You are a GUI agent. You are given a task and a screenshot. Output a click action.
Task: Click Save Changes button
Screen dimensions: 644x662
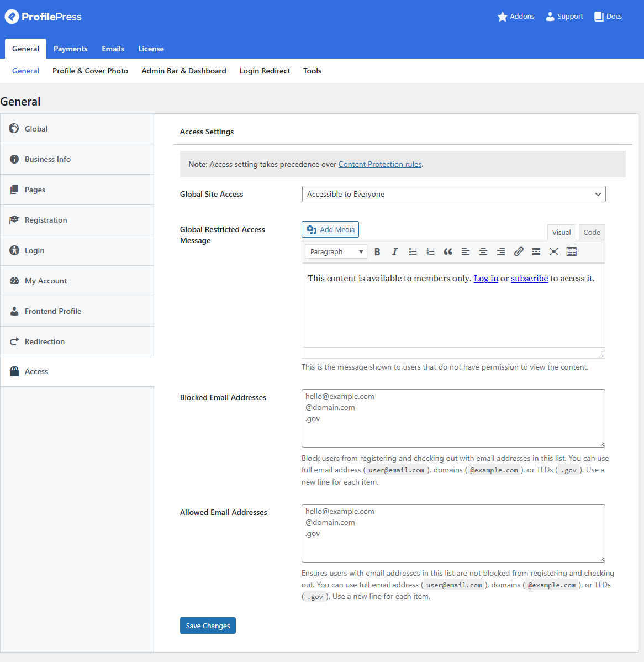point(208,626)
